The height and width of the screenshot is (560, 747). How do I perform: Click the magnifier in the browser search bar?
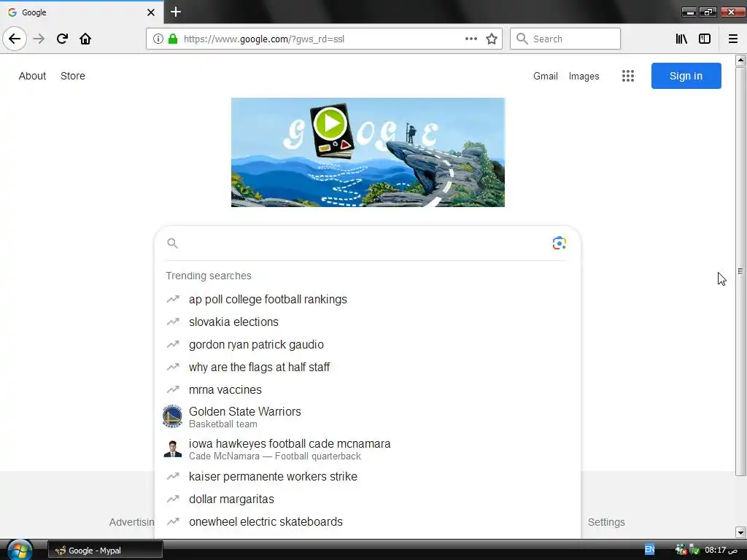point(522,39)
